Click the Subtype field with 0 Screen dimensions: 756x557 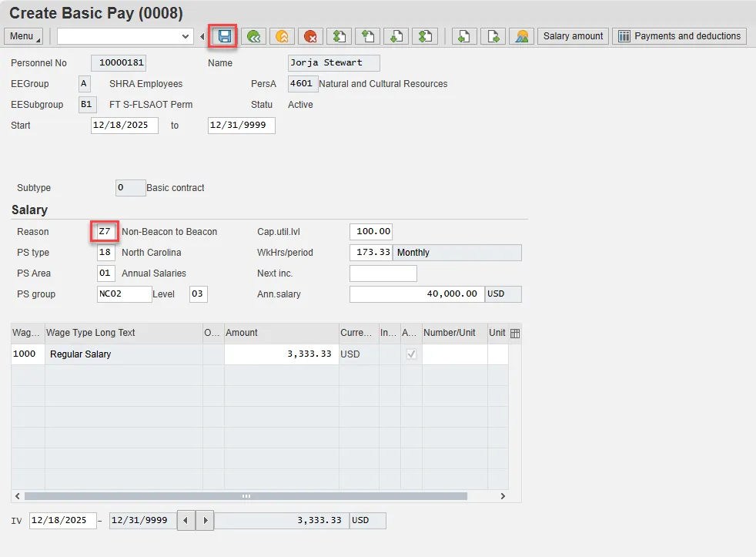[131, 188]
